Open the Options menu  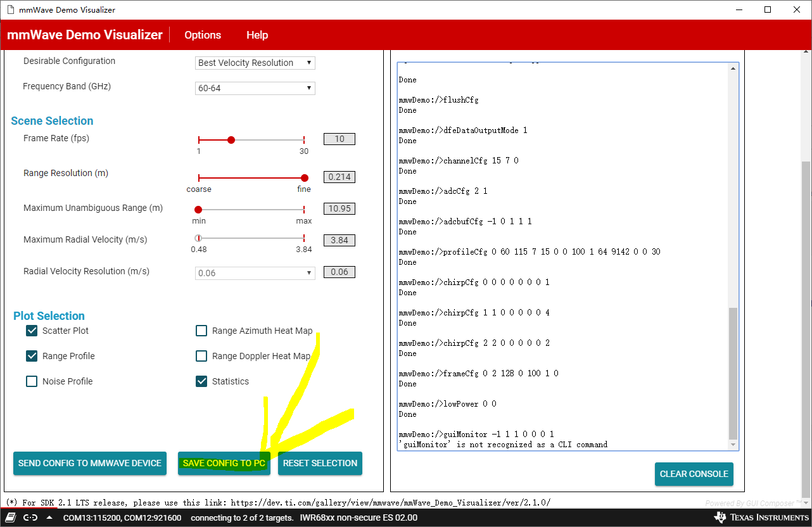tap(203, 35)
